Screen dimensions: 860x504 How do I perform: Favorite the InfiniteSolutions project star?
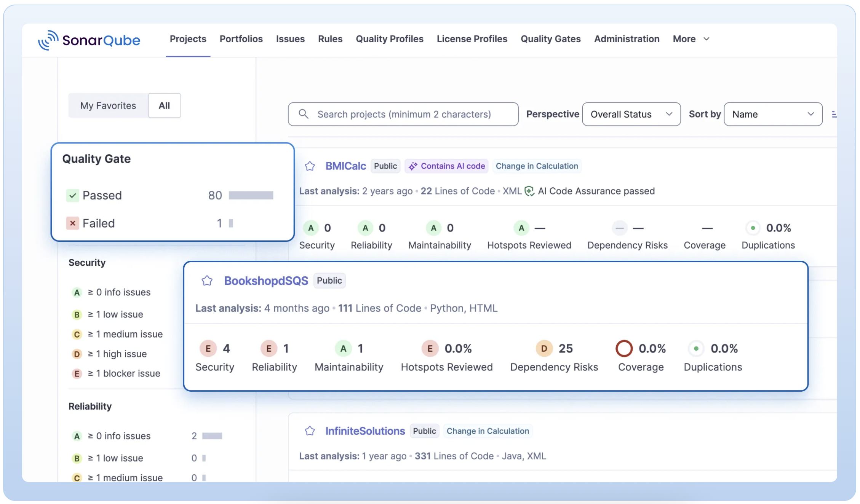click(310, 431)
